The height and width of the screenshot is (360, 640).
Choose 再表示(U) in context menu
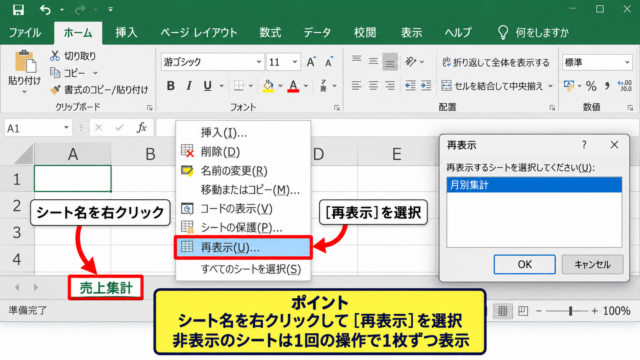[243, 247]
